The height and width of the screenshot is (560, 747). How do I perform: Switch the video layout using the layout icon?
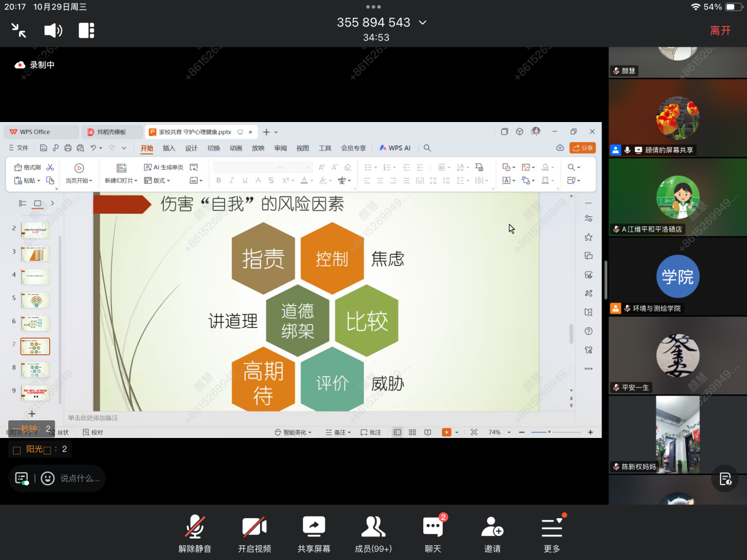click(x=87, y=30)
